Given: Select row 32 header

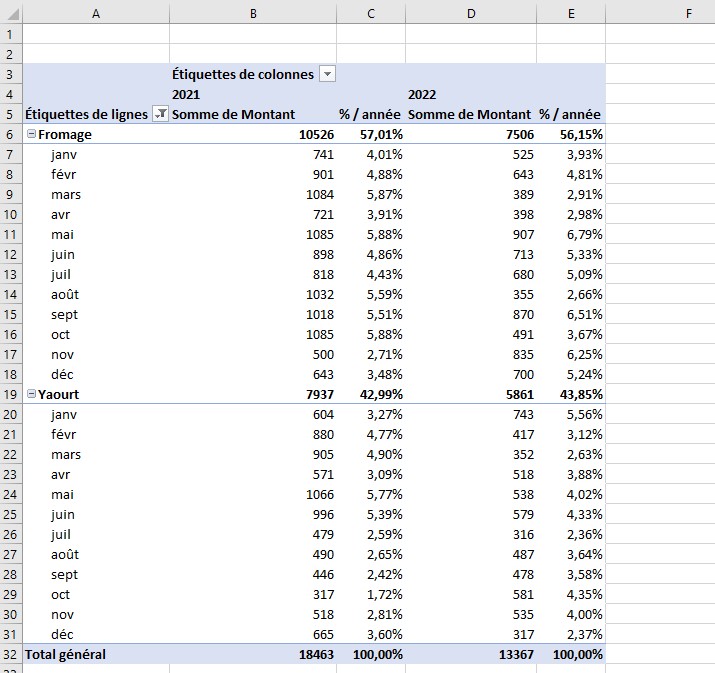Looking at the screenshot, I should (11, 654).
